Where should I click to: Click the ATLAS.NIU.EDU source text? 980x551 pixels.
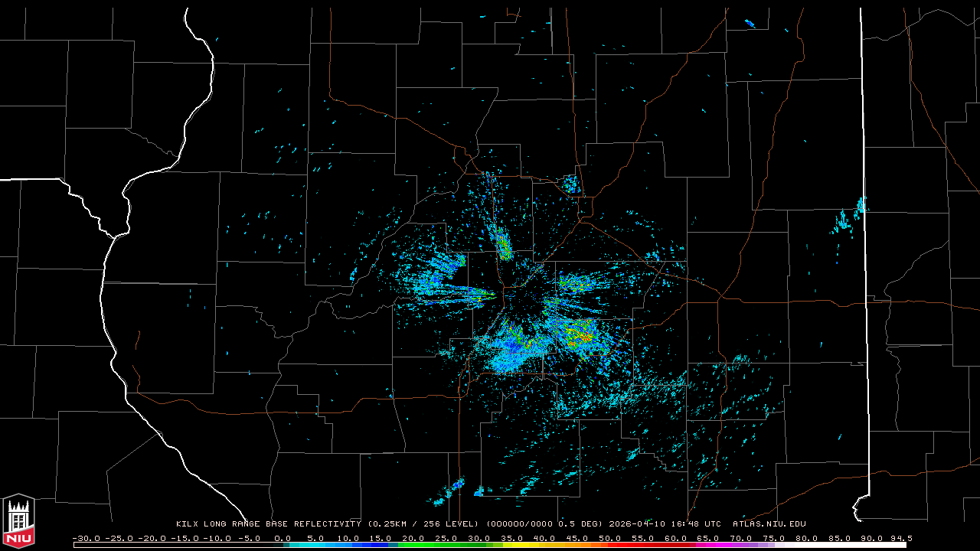click(769, 524)
